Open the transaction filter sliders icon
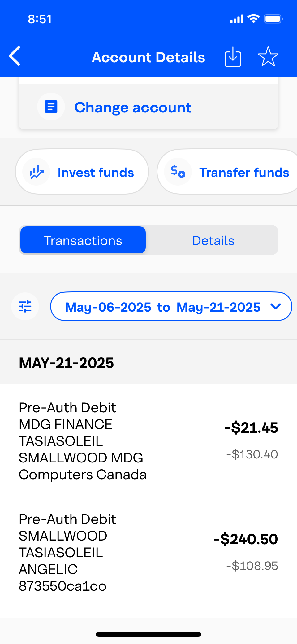This screenshot has height=644, width=297. click(x=25, y=306)
